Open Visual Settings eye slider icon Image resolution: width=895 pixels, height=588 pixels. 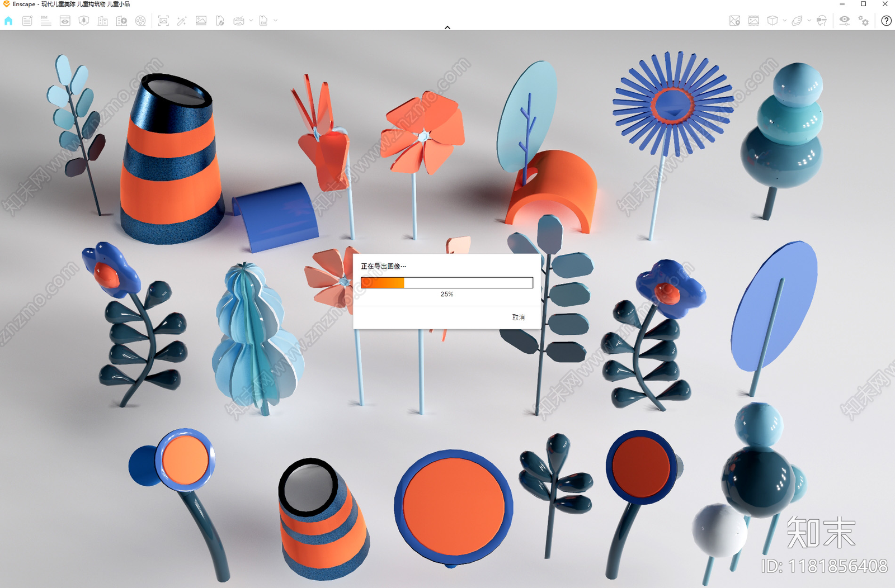[845, 21]
